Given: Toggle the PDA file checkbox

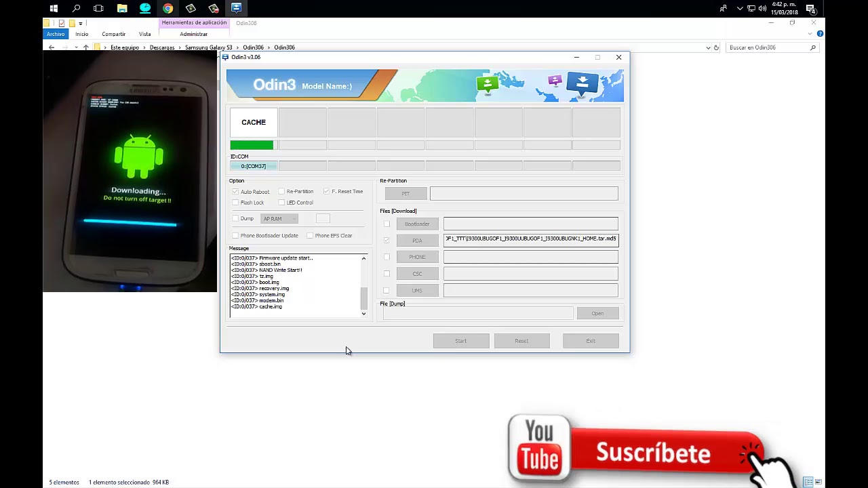Looking at the screenshot, I should coord(387,240).
